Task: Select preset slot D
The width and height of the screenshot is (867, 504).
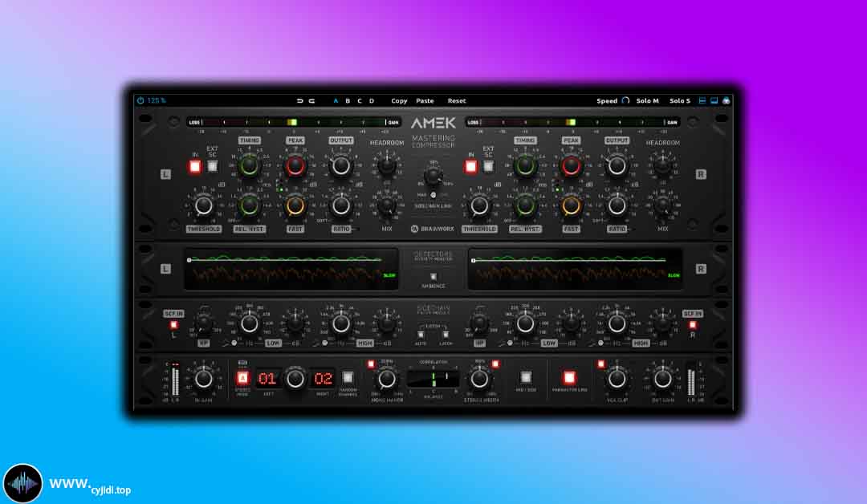Action: (x=372, y=100)
